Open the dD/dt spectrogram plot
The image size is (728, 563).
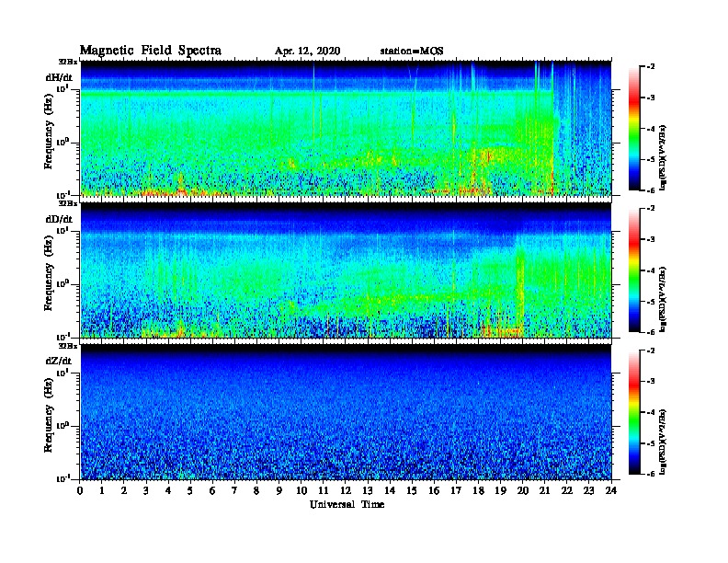(x=347, y=270)
